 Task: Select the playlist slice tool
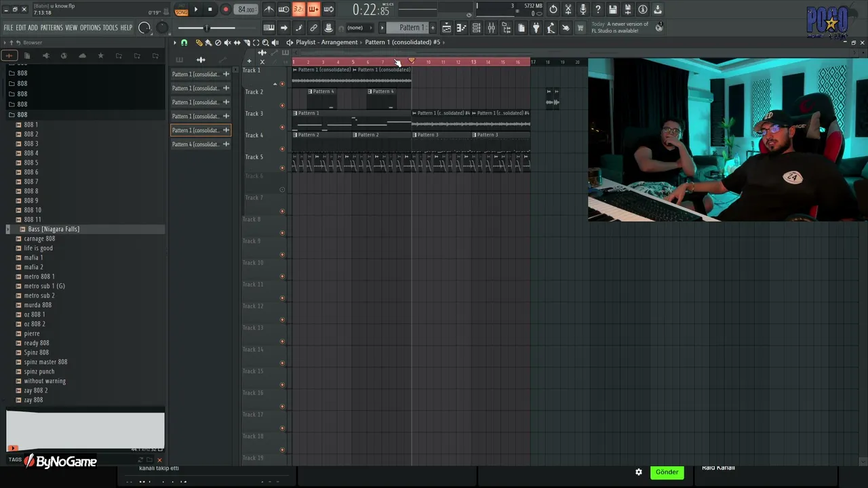coord(246,43)
